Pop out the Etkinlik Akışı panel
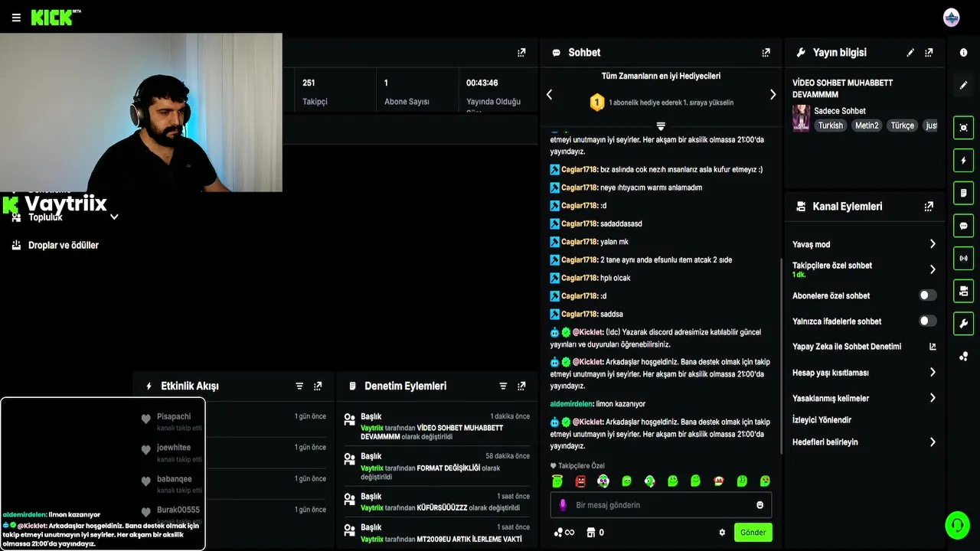Screen dimensions: 980x551 (x=318, y=386)
